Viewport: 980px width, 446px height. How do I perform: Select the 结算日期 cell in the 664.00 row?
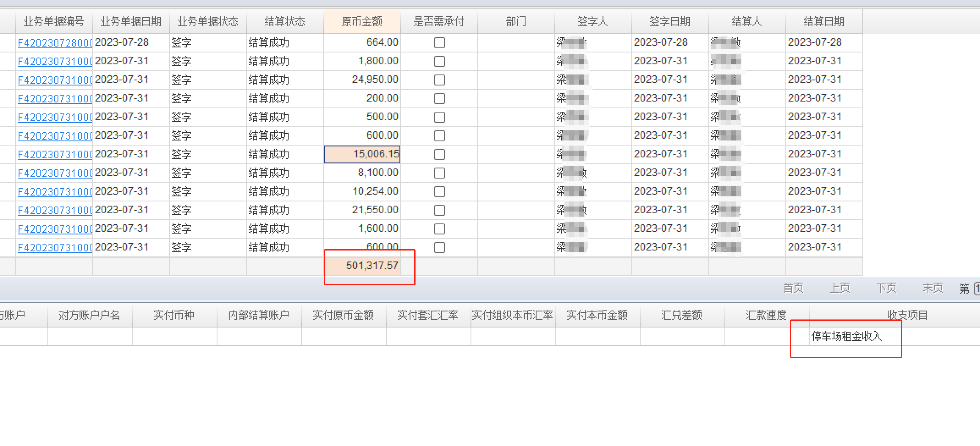pos(824,43)
